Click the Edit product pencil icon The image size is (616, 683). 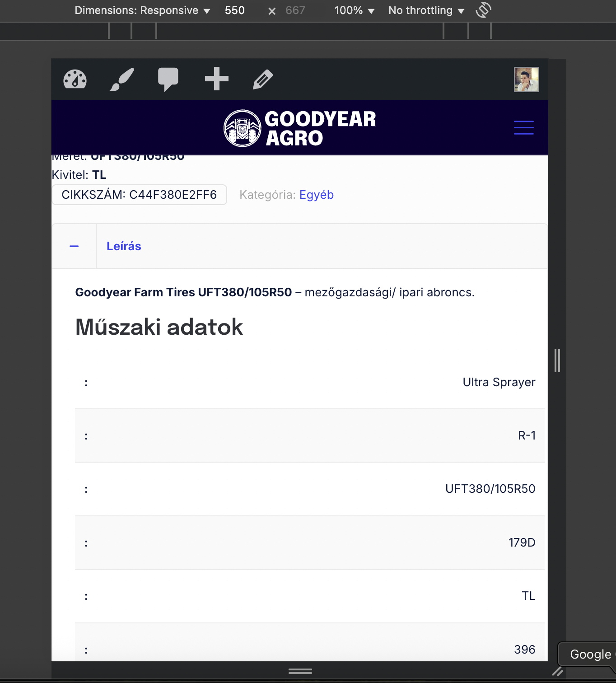coord(263,80)
